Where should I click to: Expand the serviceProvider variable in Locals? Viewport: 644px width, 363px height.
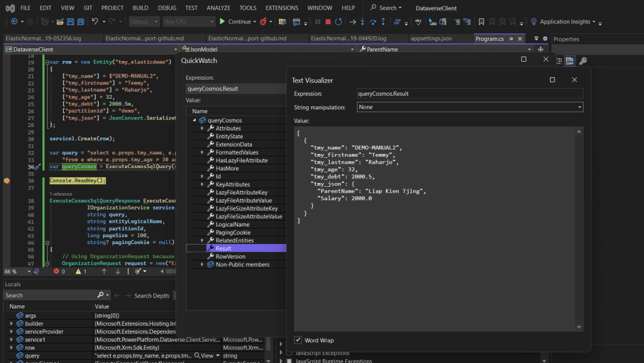tap(11, 332)
